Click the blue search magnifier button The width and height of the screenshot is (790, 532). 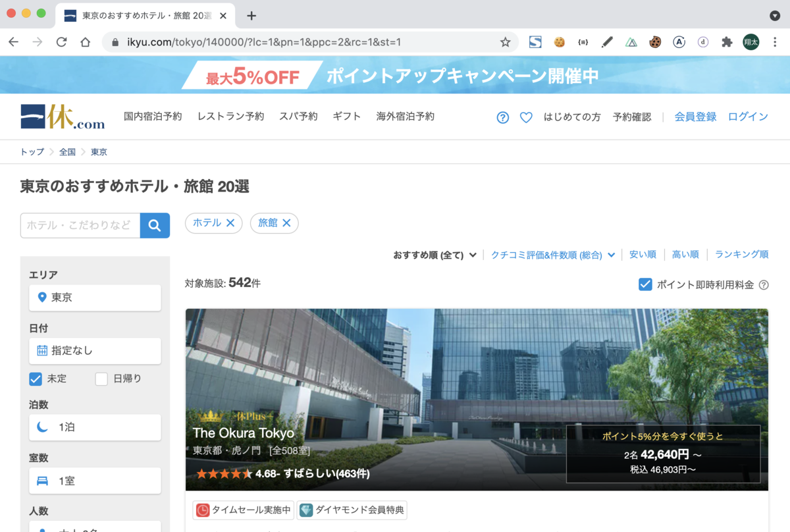155,225
